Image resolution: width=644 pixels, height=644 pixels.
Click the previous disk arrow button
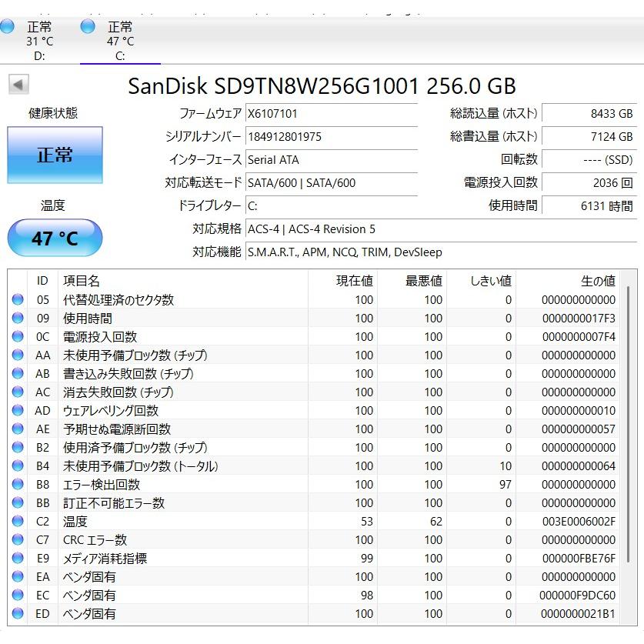pos(18,85)
